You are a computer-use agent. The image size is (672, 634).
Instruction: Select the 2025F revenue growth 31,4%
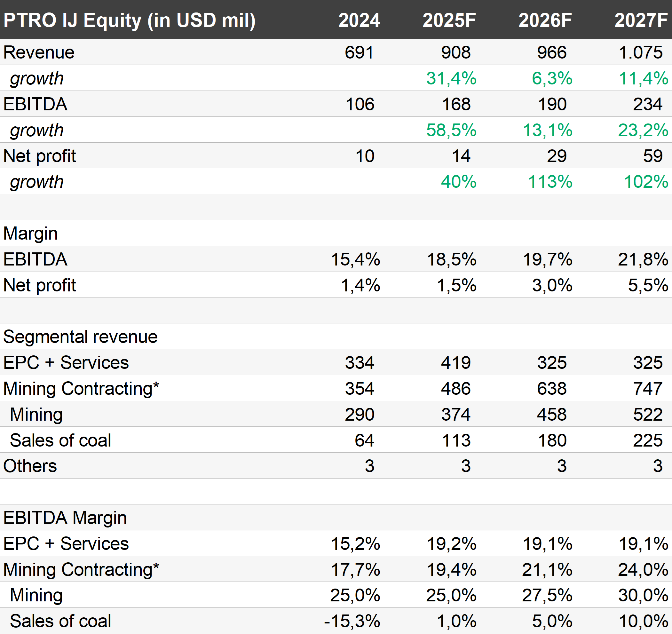point(451,78)
